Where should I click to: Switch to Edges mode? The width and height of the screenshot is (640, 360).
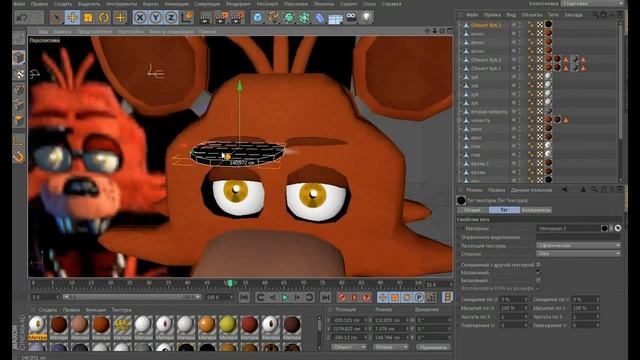pyautogui.click(x=19, y=105)
